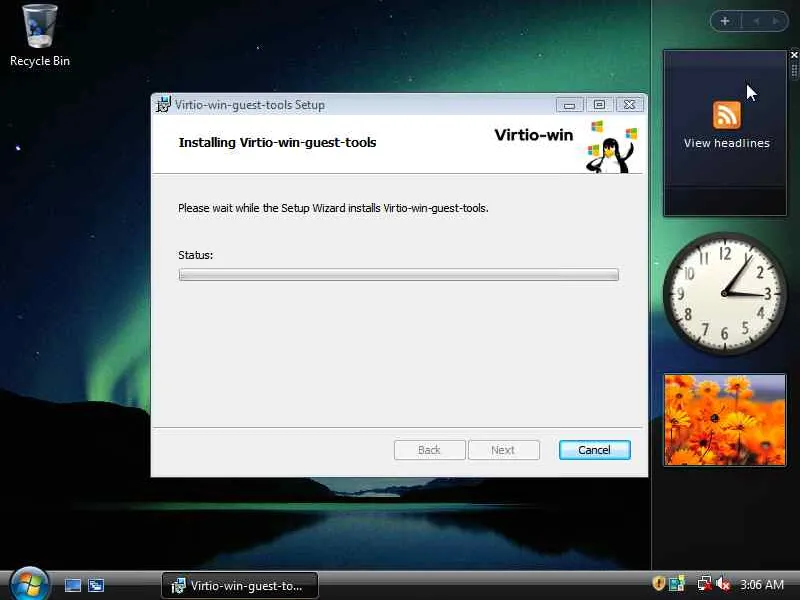The width and height of the screenshot is (800, 600).
Task: Click Show Desktop quick launch icon
Action: tap(72, 585)
